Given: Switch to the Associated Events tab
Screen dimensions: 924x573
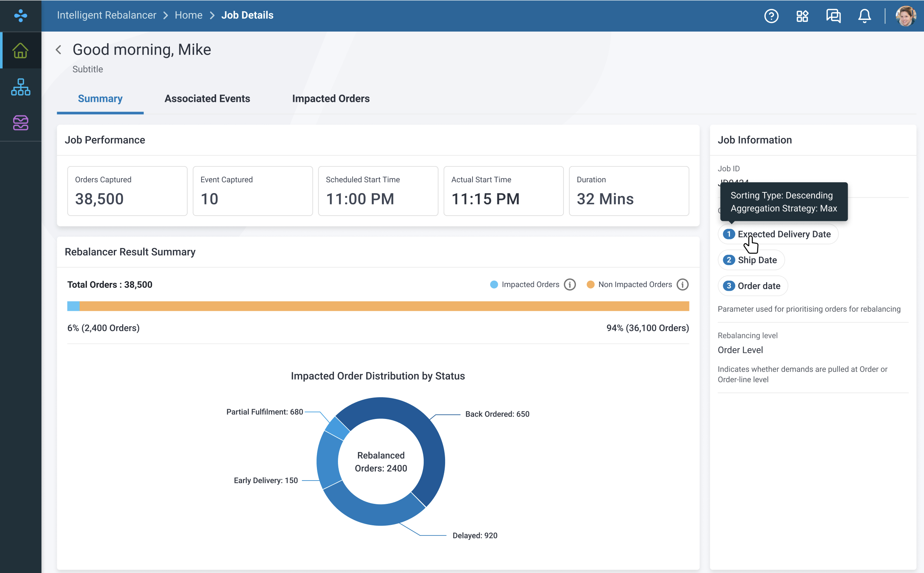Looking at the screenshot, I should (207, 98).
